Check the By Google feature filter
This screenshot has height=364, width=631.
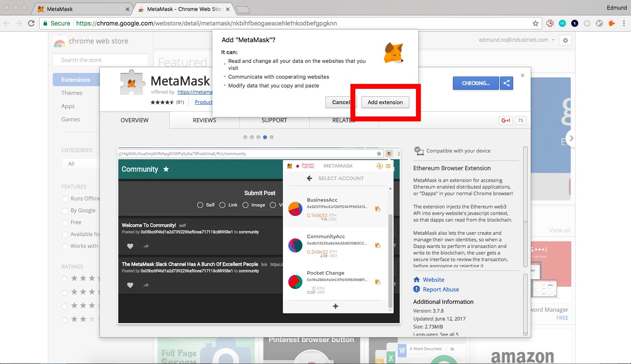pyautogui.click(x=65, y=211)
